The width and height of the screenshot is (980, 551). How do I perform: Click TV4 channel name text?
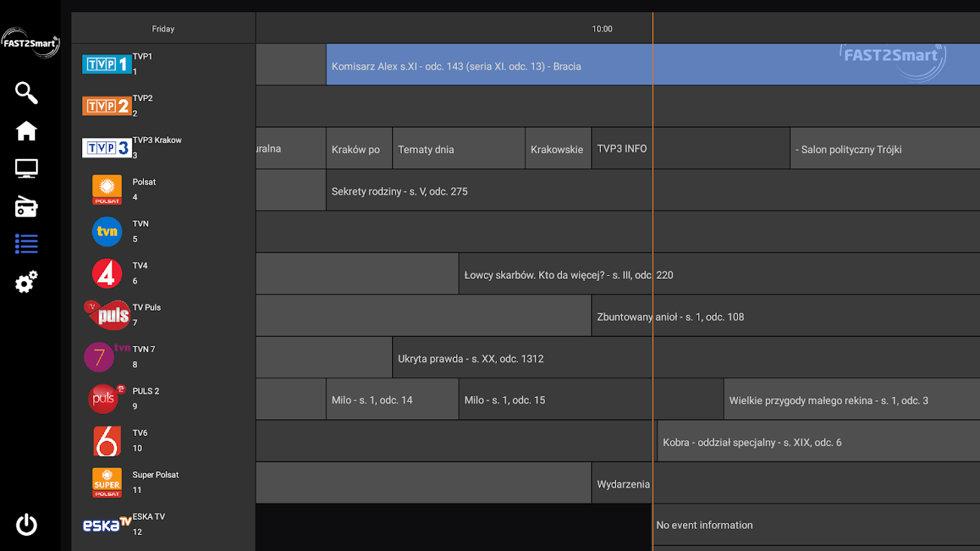coord(140,266)
